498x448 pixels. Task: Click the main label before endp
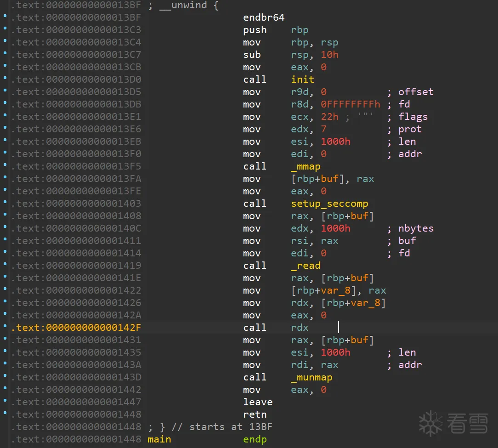point(159,439)
